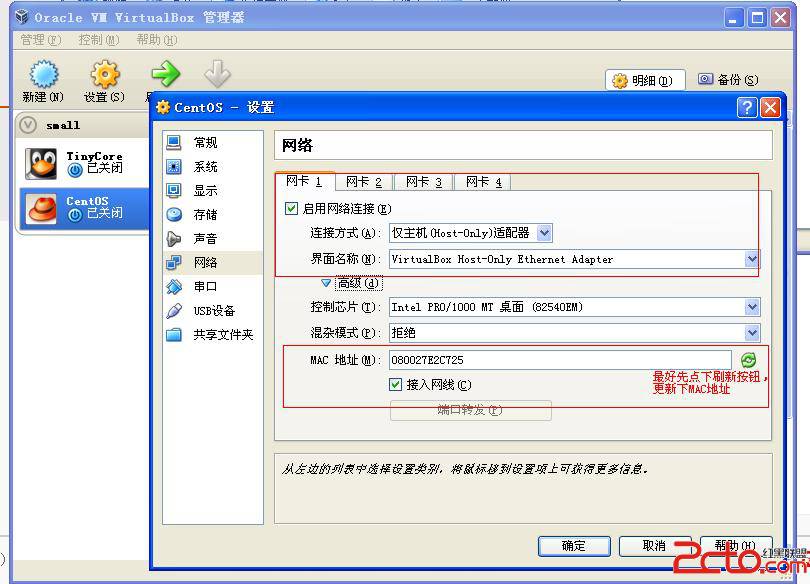Click the 确定 button to confirm

click(573, 546)
